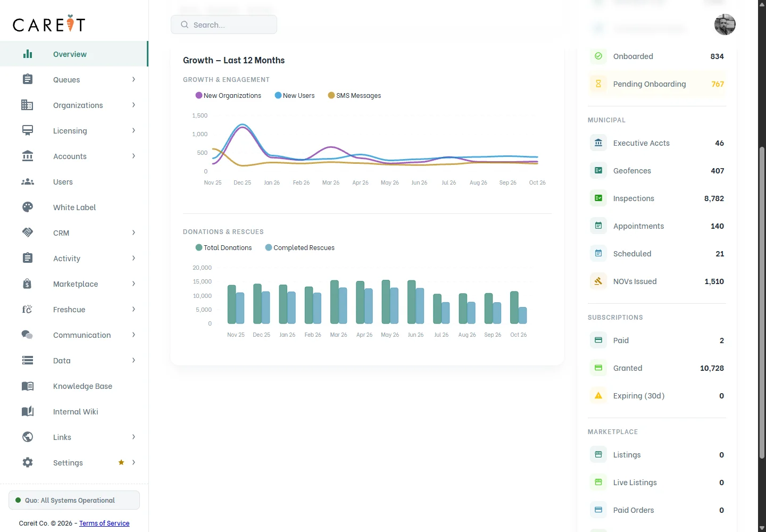This screenshot has width=766, height=532.
Task: Expand the Communication menu chevron
Action: [134, 335]
